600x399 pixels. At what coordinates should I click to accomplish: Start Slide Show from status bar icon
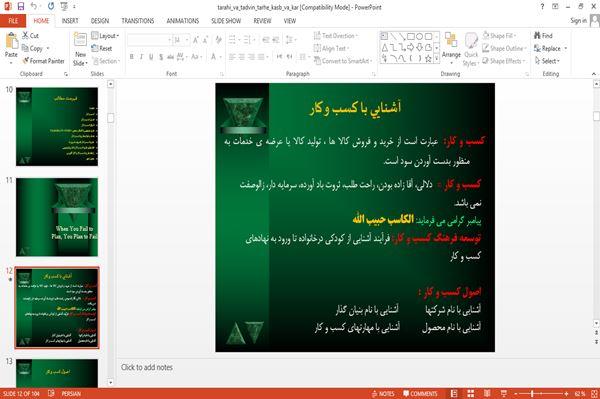click(x=504, y=394)
